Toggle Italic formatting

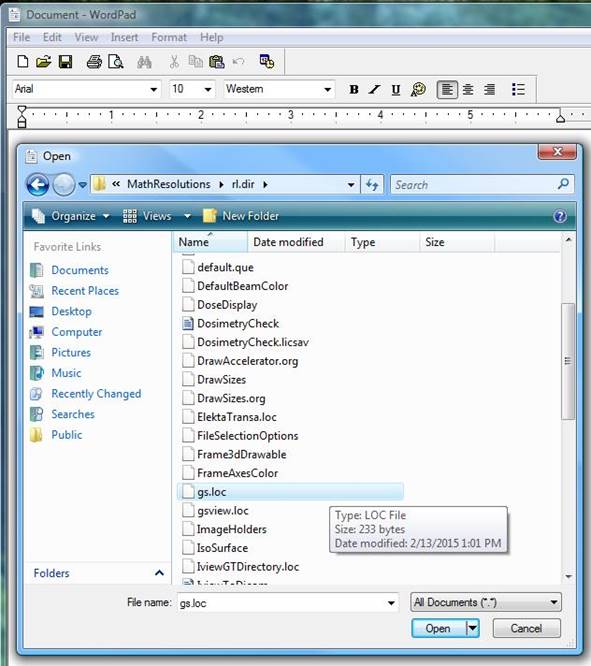click(x=374, y=90)
